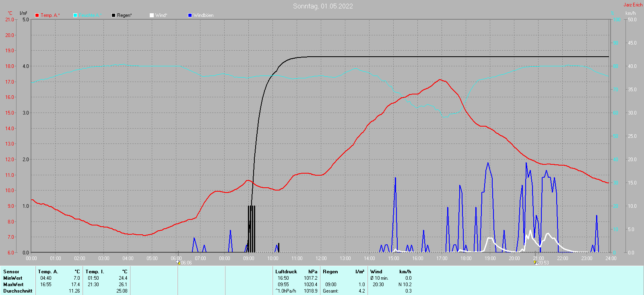Viewport: 644px width, 295px height.
Task: Click the Regen column header in table
Action: coord(330,272)
